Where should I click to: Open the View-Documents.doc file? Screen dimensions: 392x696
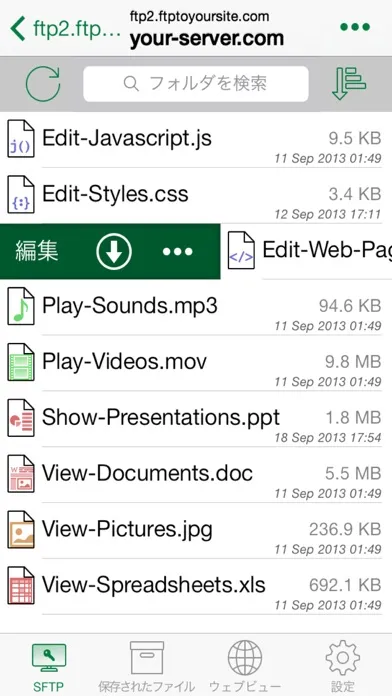[196, 474]
